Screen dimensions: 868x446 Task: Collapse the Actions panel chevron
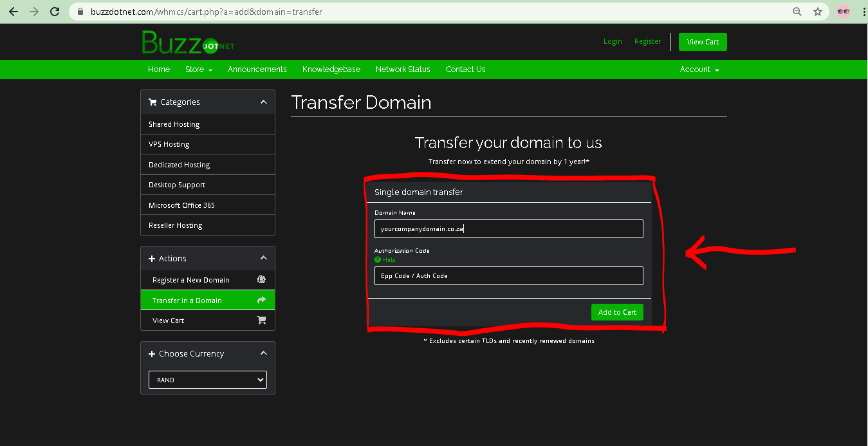pos(263,258)
